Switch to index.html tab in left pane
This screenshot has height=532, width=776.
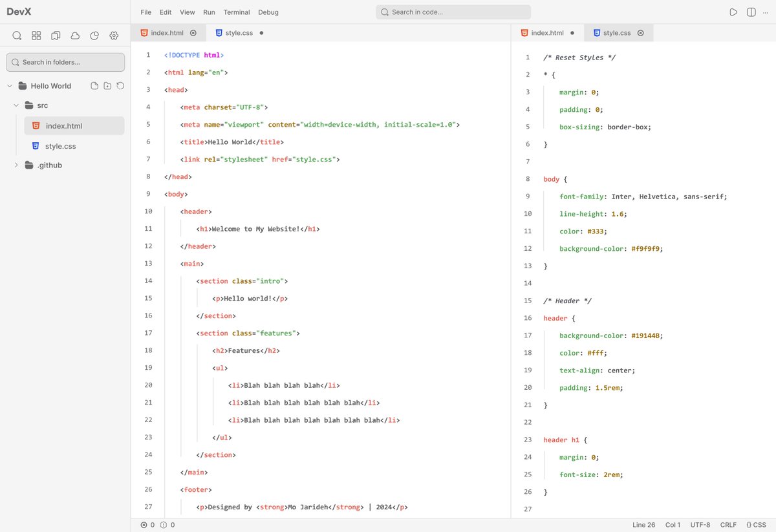pyautogui.click(x=168, y=33)
